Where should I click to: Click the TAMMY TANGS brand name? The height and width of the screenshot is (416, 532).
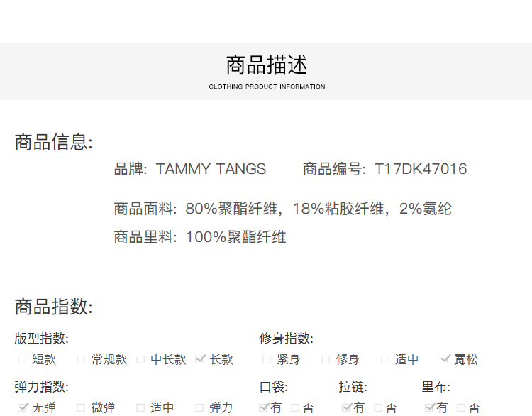211,169
